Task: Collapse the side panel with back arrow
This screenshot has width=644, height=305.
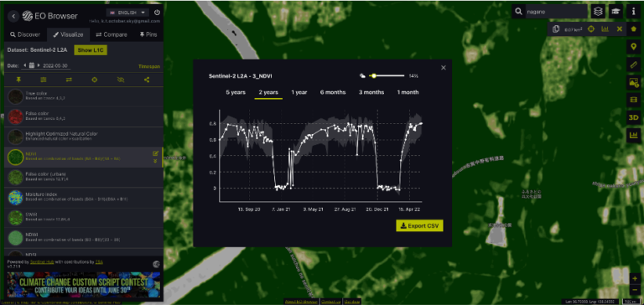Action: click(14, 16)
